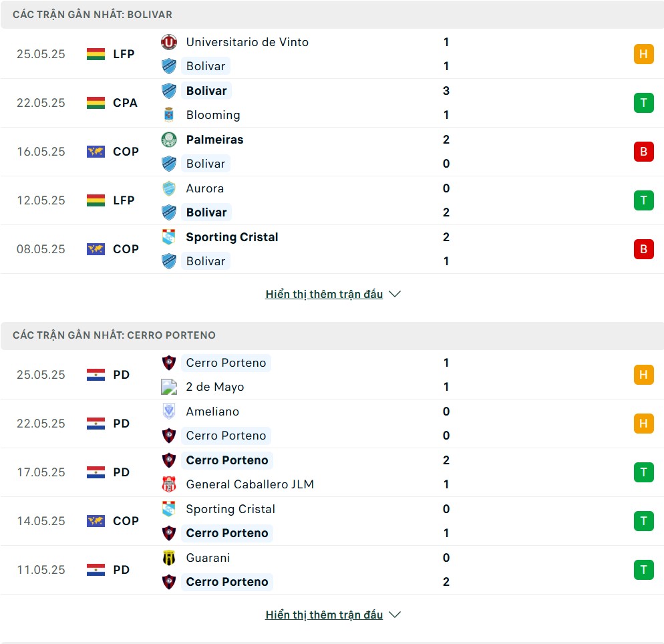Expand more Bolivar matches chevron
Viewport: 664px width, 644px height.
[x=395, y=294]
